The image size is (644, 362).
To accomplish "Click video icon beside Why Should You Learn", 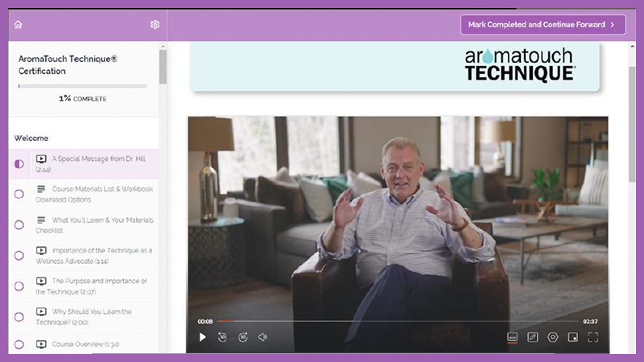I will point(41,311).
